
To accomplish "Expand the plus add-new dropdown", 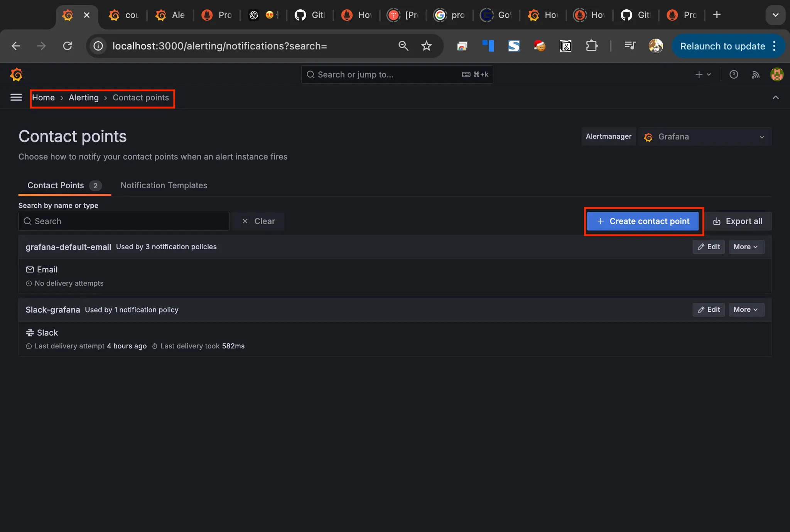I will point(703,74).
